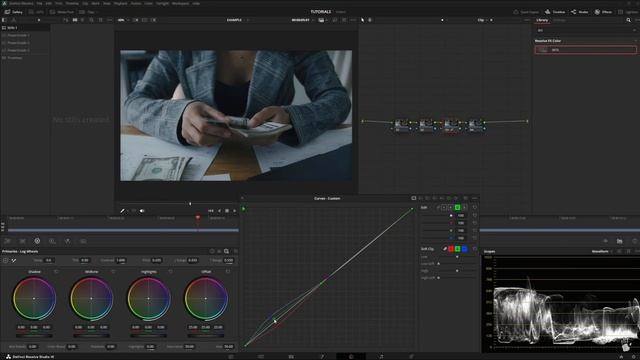Toggle the Media Pool button
The width and height of the screenshot is (640, 360).
(x=62, y=12)
